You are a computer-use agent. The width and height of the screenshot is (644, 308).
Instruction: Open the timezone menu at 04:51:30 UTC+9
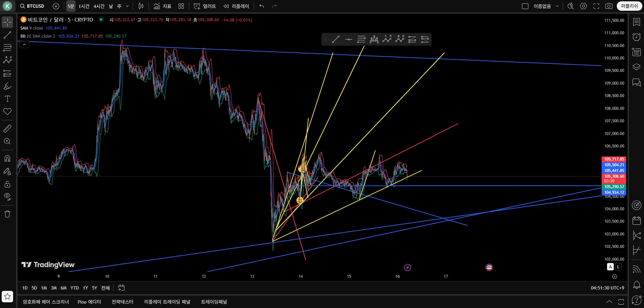click(607, 288)
